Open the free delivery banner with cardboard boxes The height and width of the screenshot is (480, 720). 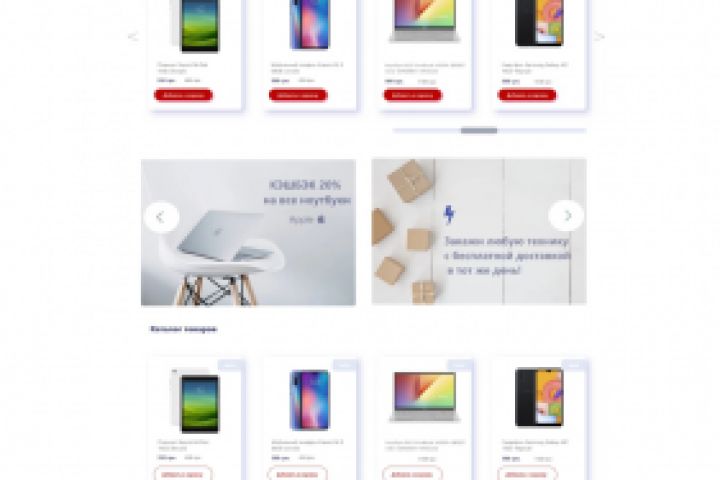point(479,232)
